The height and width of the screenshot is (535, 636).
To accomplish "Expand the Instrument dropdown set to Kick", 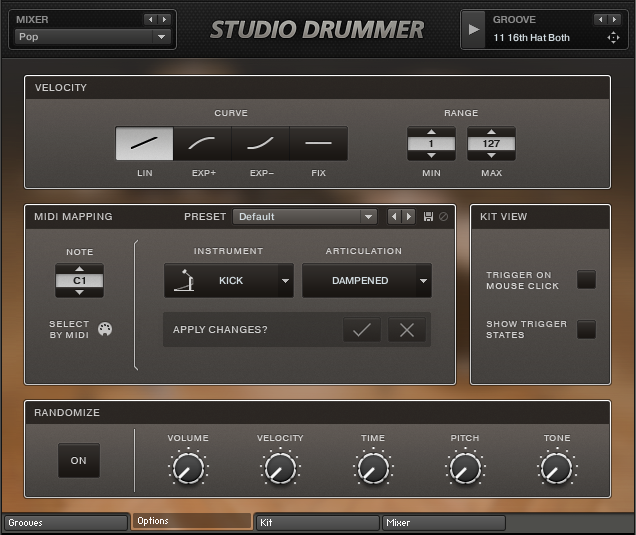I will [285, 281].
